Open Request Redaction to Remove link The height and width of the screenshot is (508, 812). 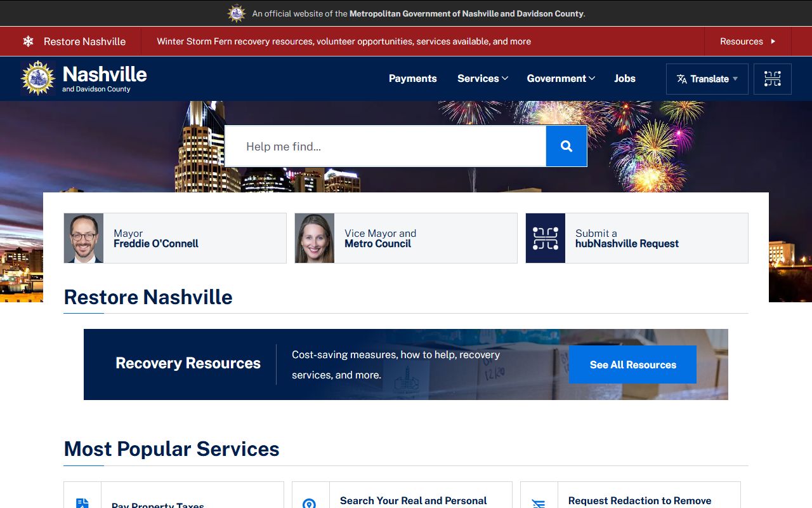click(x=639, y=501)
